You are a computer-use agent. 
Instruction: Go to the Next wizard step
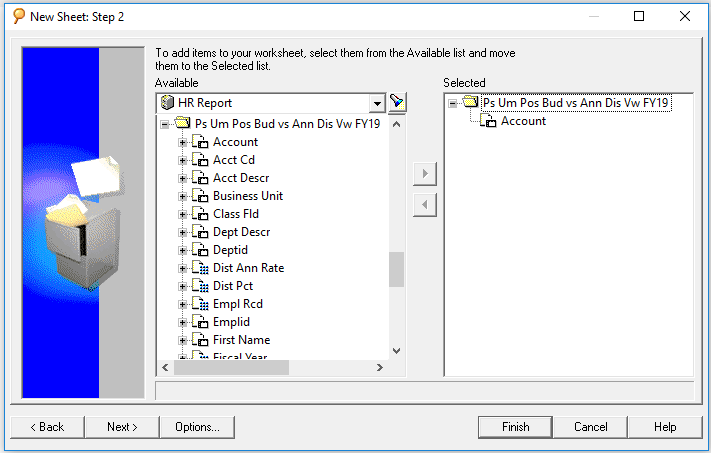coord(122,427)
